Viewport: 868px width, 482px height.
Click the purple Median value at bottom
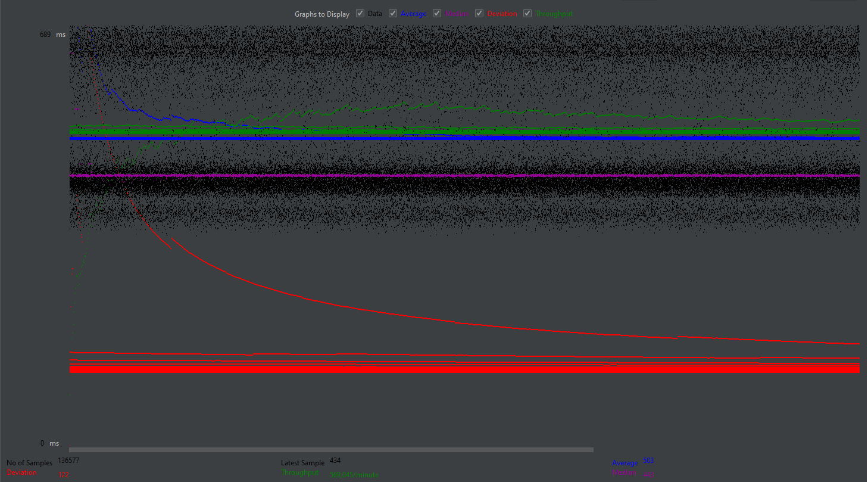click(x=648, y=474)
